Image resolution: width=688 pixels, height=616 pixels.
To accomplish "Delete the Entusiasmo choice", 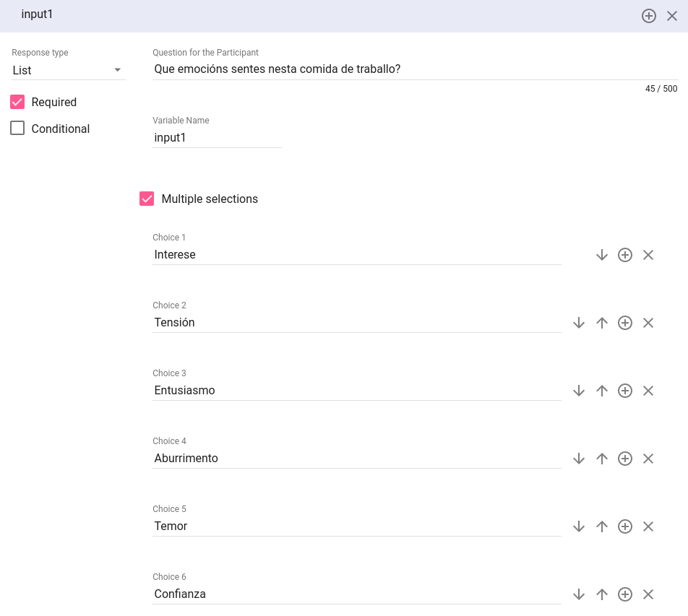I will pos(648,391).
